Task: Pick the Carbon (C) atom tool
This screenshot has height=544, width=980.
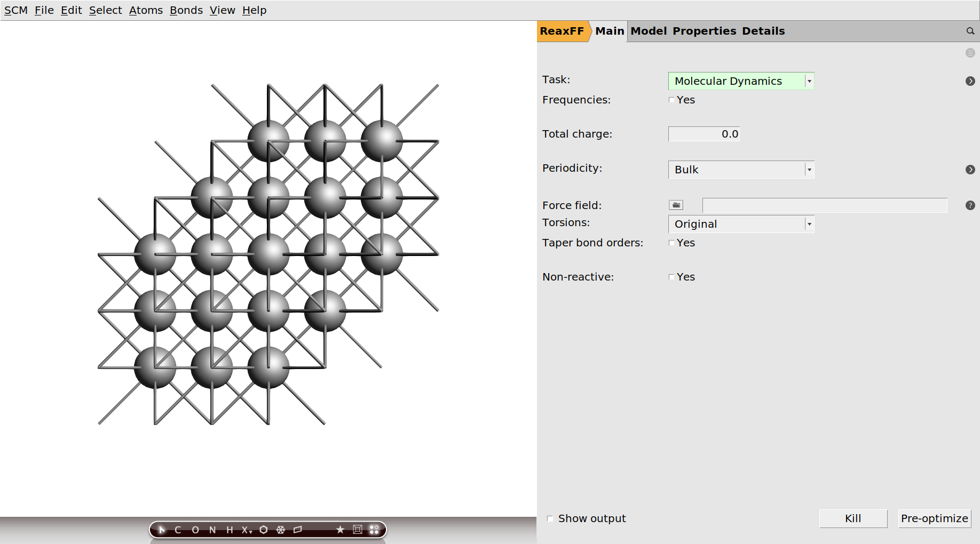Action: pos(178,530)
